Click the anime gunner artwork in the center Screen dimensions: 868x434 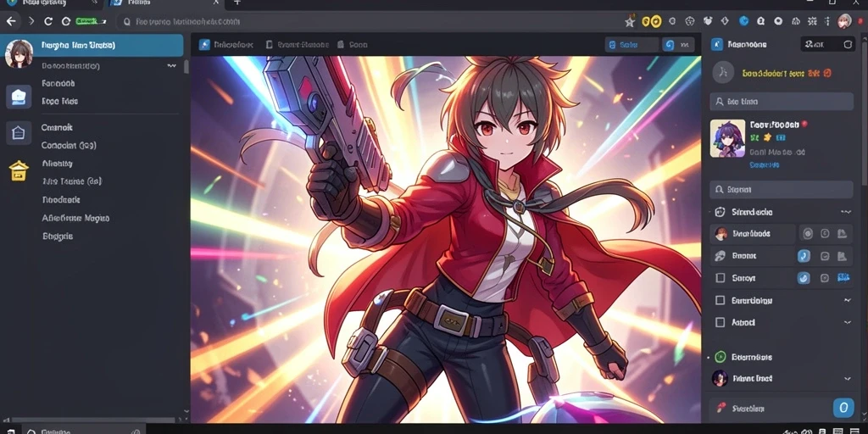(x=446, y=239)
